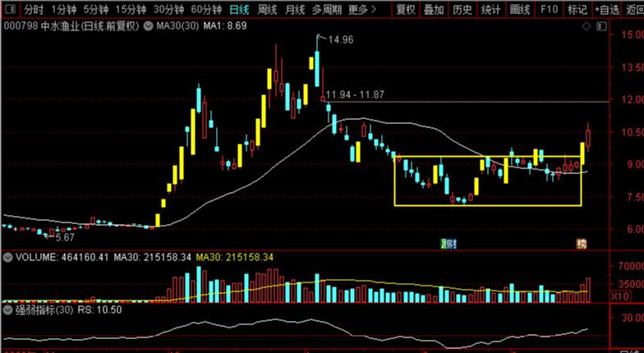The image size is (644, 353).
Task: Expand the 更多 periods menu
Action: click(x=361, y=9)
